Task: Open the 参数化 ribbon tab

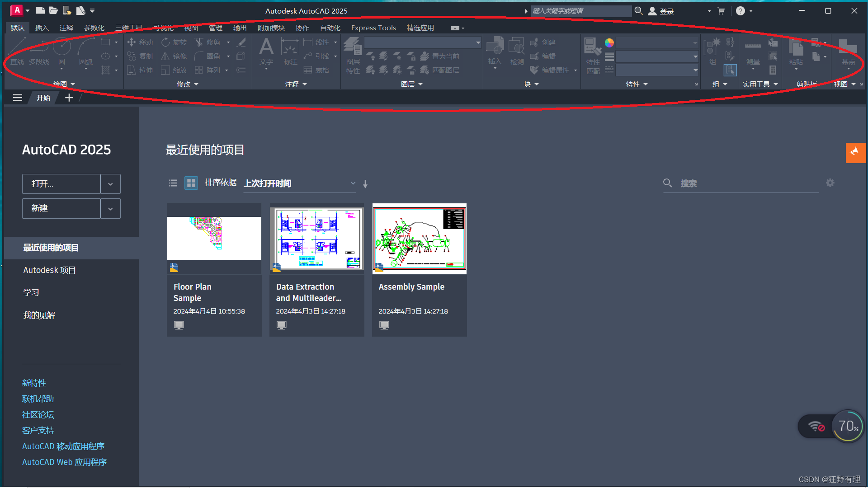Action: tap(94, 28)
